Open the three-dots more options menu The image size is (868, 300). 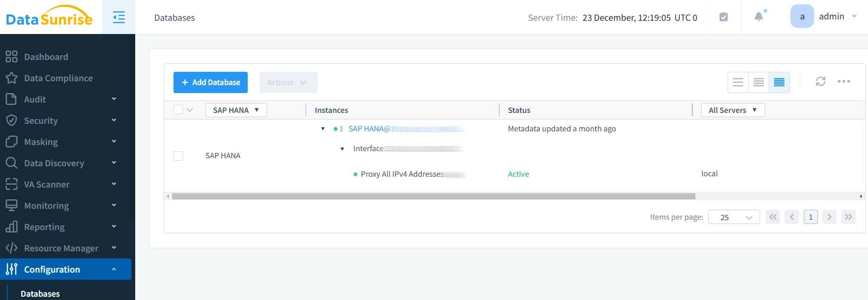click(844, 82)
